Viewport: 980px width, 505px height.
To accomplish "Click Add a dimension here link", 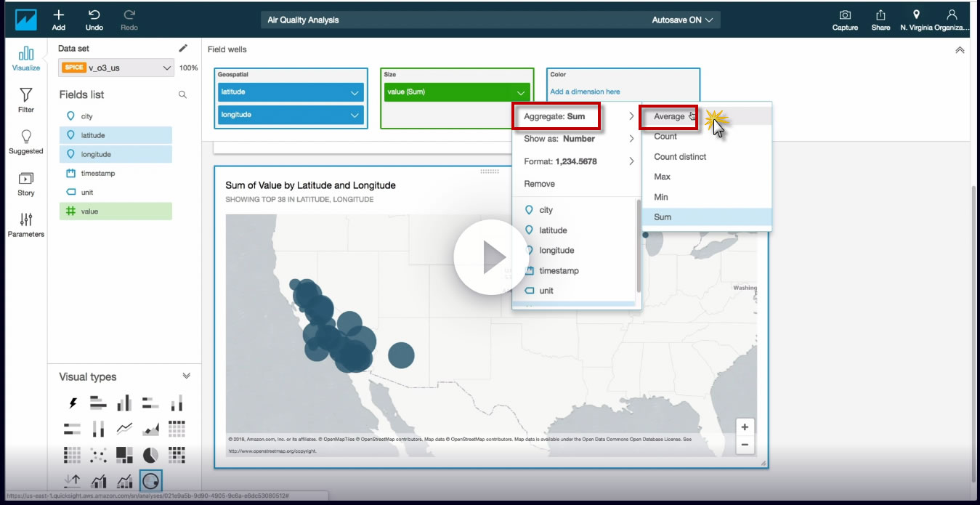I will tap(585, 92).
